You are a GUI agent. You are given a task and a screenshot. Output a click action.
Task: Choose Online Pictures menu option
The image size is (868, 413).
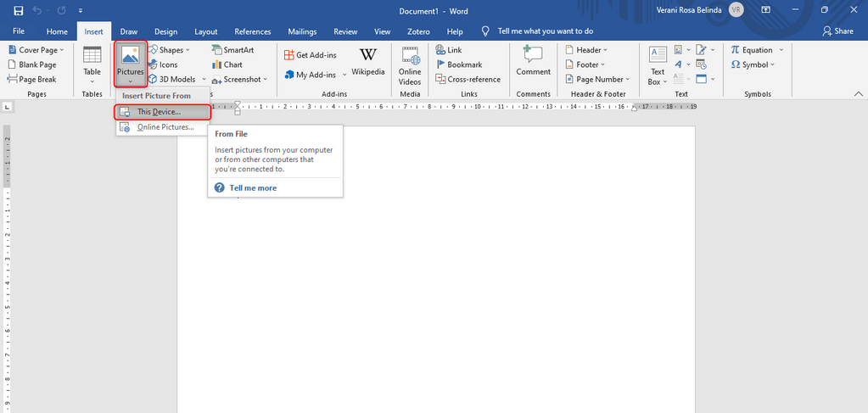[x=165, y=127]
